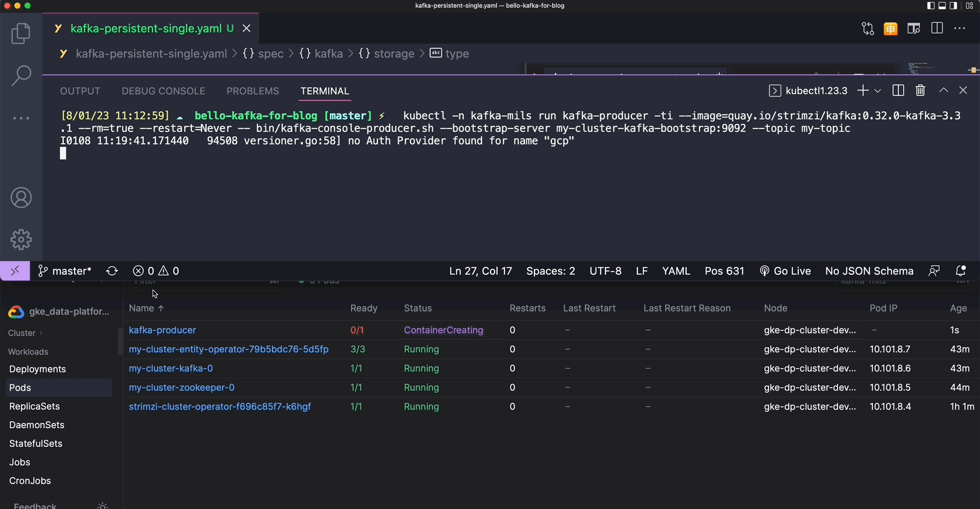Switch to the DEBUG CONSOLE tab

[163, 91]
